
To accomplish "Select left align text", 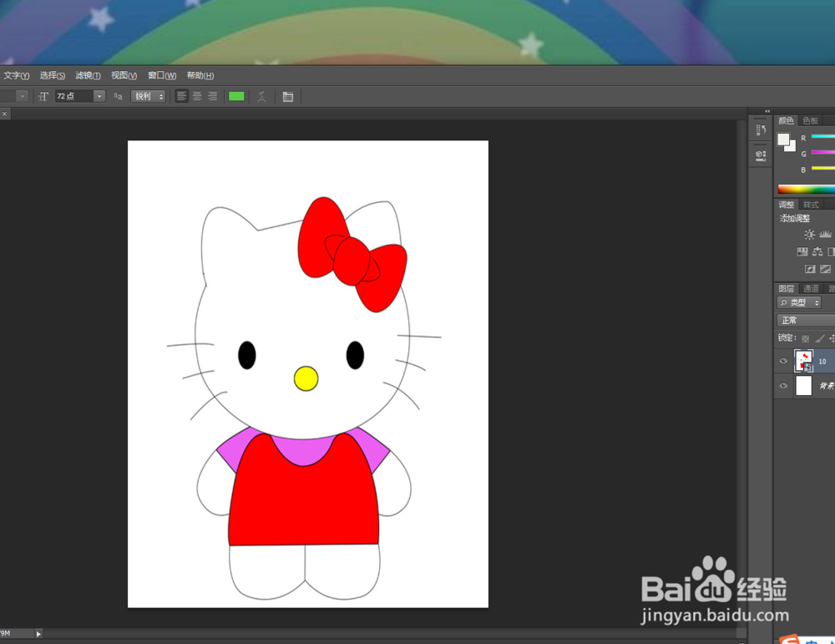I will point(181,96).
